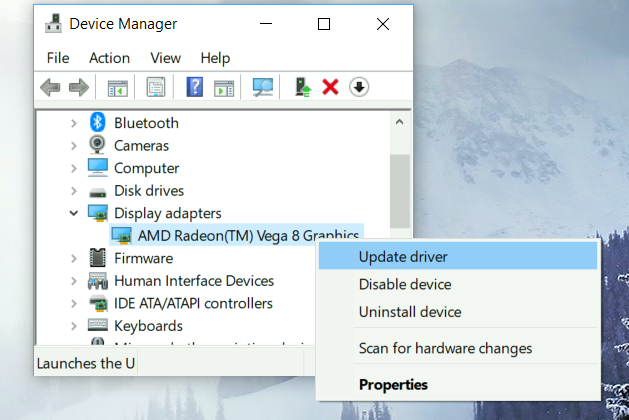Click the Keyboards category icon

click(x=98, y=325)
